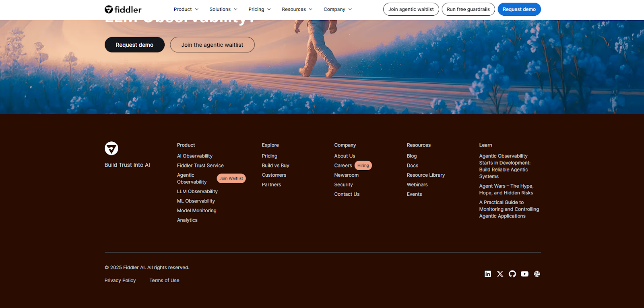Open Webinars footer link

[417, 185]
